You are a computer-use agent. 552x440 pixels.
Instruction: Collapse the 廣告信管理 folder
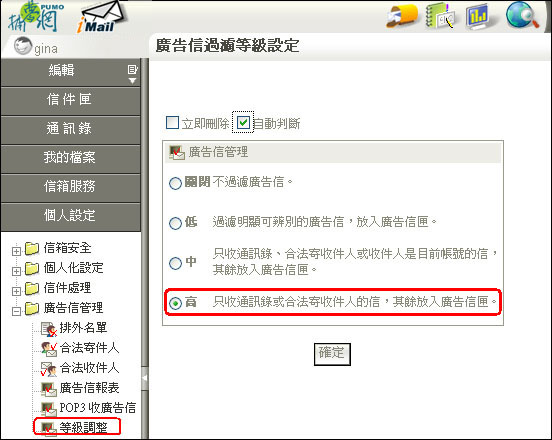click(16, 311)
